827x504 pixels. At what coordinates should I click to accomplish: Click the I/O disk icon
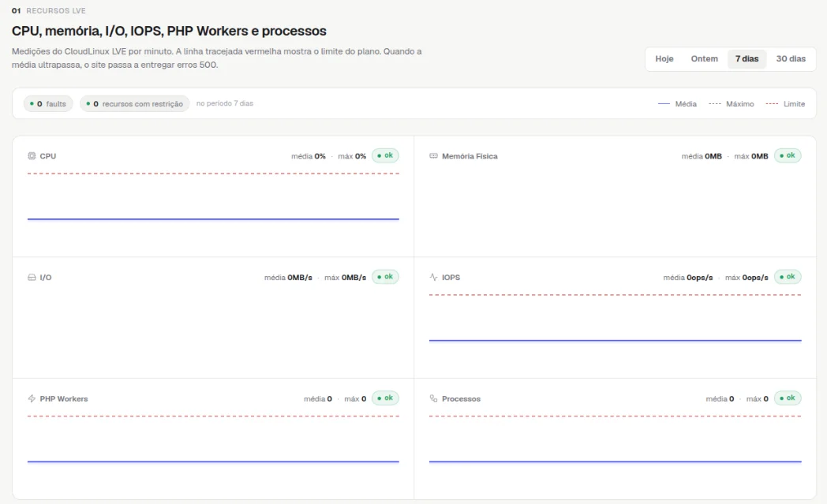tap(32, 278)
